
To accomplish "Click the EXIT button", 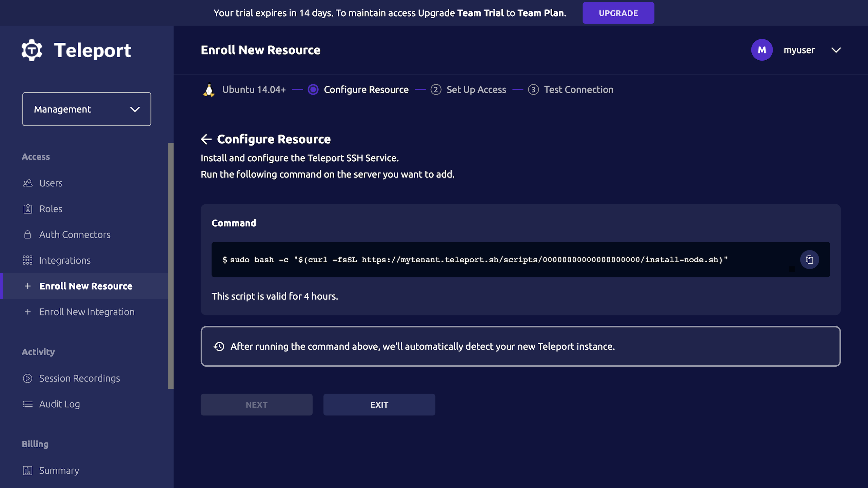I will (379, 405).
